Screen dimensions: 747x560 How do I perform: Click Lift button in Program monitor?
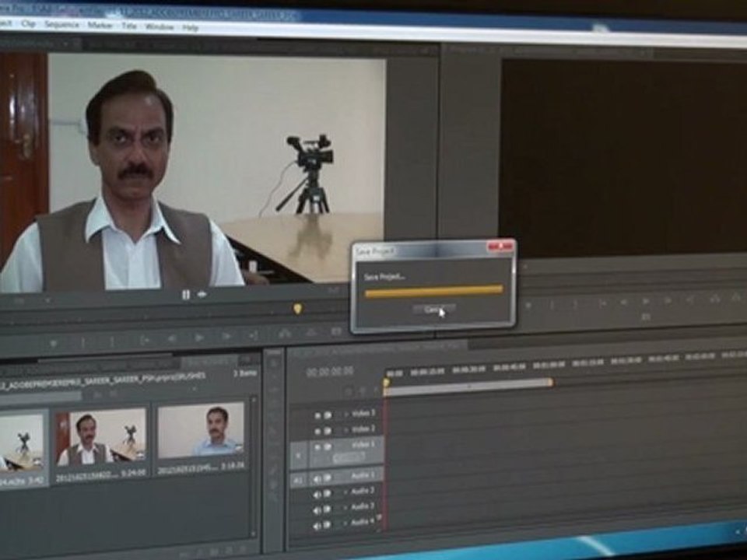[x=714, y=299]
